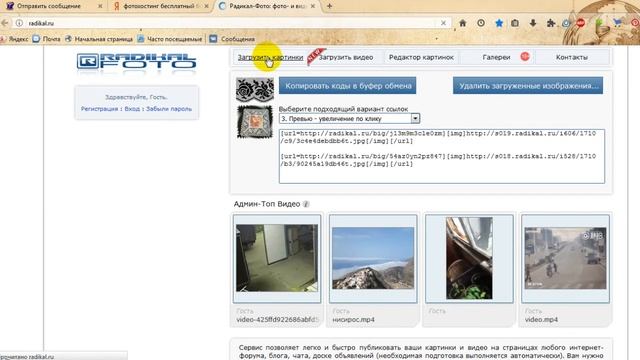Click the Админ-Топ Видео heading

[x=267, y=204]
